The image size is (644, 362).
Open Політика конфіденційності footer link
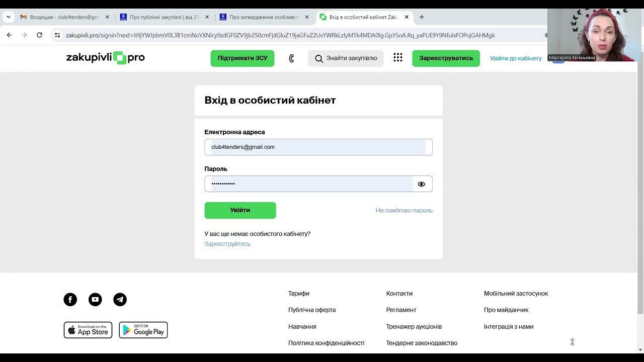click(327, 343)
